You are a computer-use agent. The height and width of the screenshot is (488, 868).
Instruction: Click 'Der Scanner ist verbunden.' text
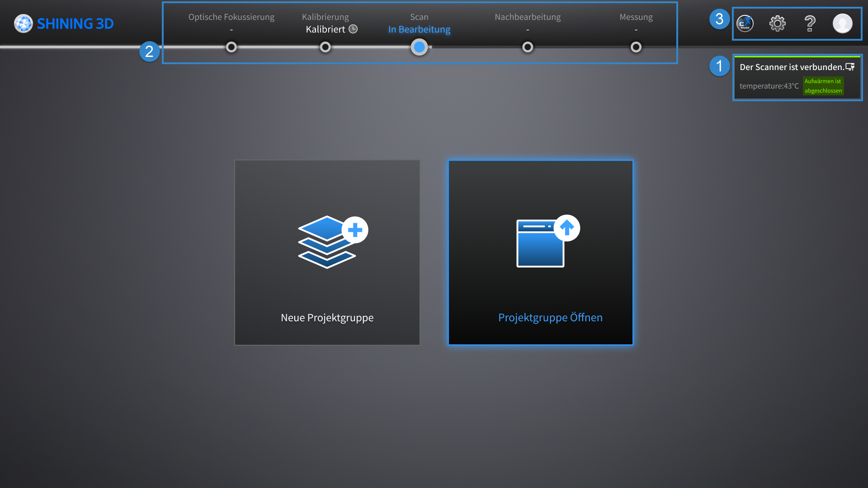coord(792,67)
